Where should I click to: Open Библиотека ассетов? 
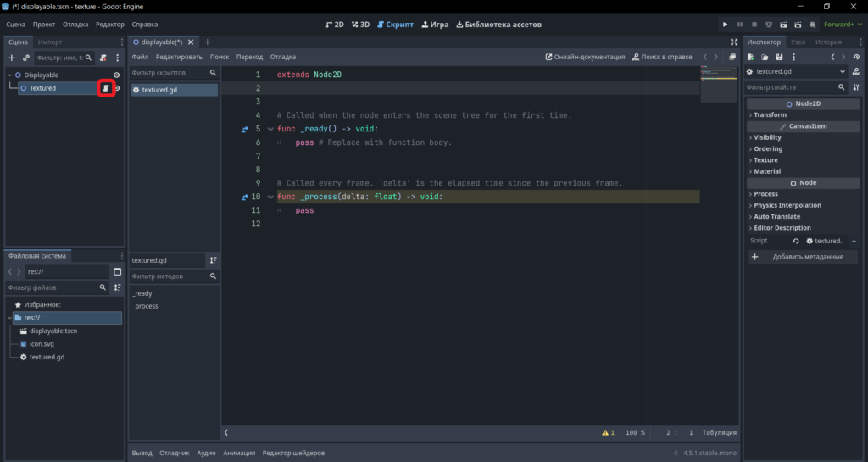498,25
